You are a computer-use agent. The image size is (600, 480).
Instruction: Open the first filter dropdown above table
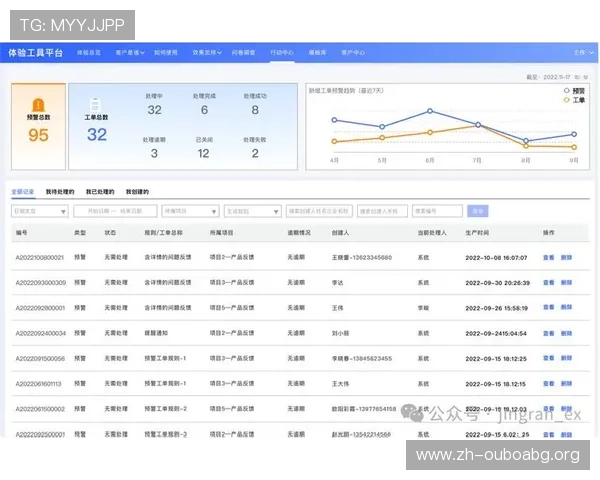tap(40, 211)
